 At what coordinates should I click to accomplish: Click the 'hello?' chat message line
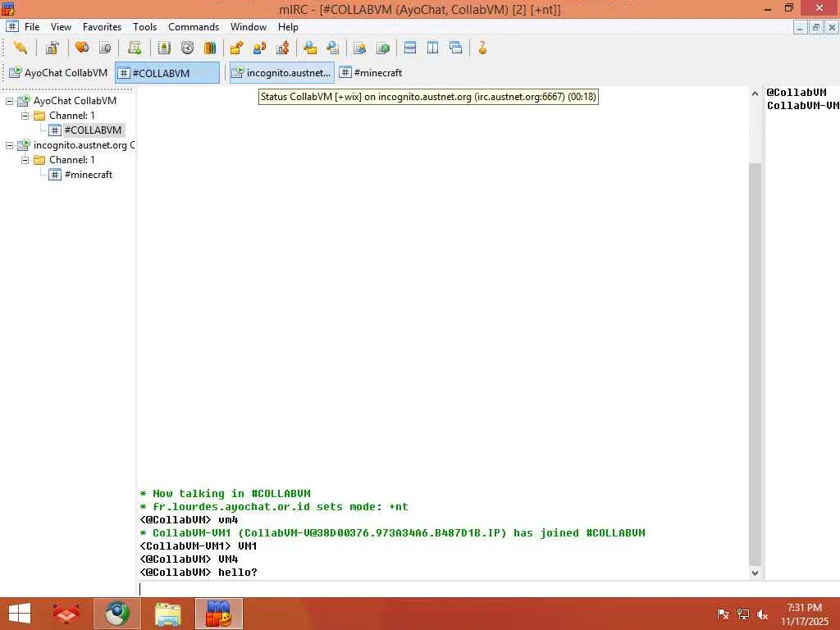199,572
